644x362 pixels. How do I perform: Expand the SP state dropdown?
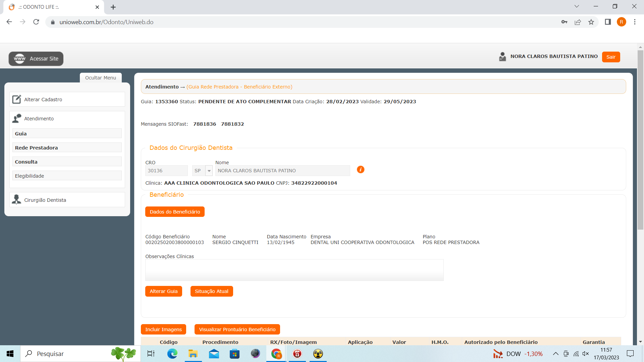[x=209, y=171]
